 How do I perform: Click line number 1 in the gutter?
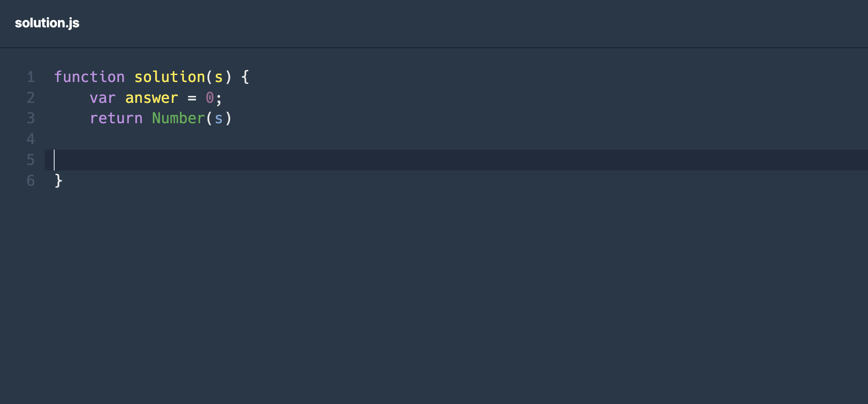[31, 77]
